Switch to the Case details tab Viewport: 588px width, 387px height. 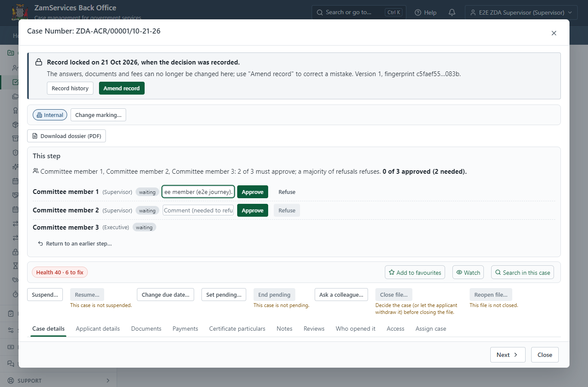[49, 329]
